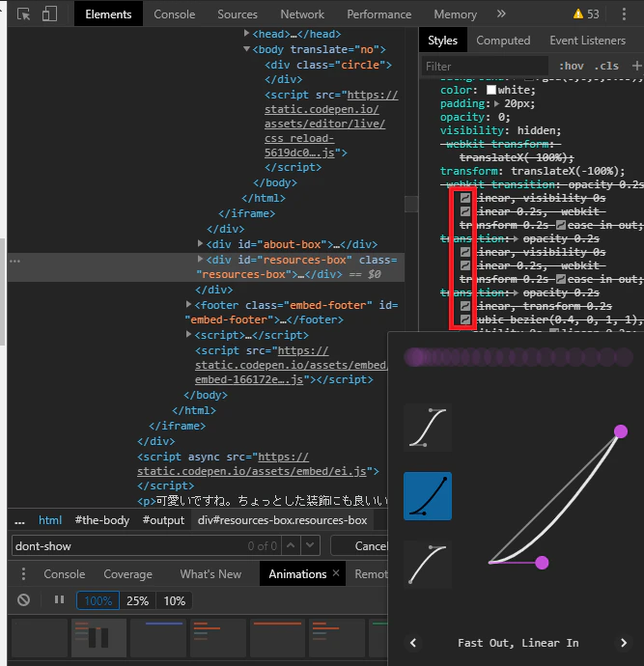
Task: Go to next bezier preset arrow
Action: pyautogui.click(x=624, y=643)
